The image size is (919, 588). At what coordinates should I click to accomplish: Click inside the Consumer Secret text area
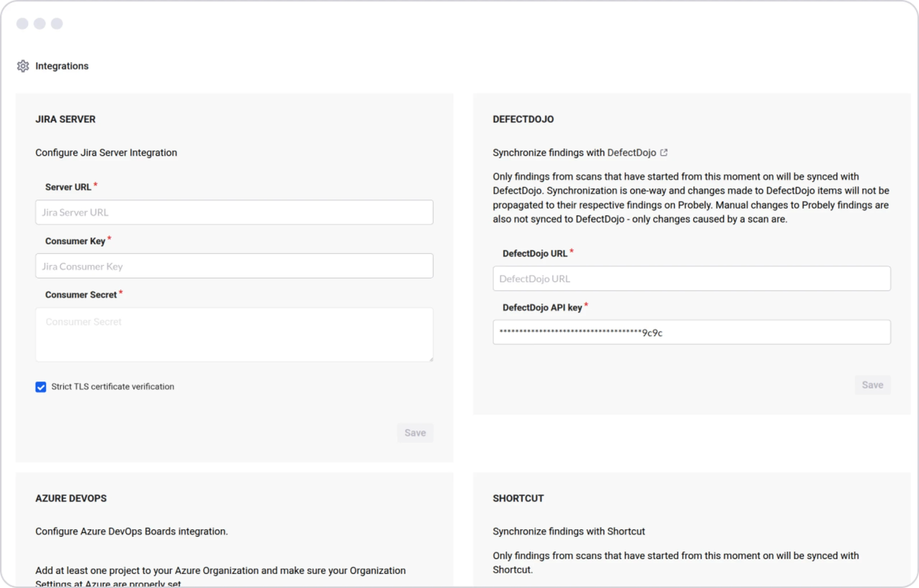tap(234, 334)
